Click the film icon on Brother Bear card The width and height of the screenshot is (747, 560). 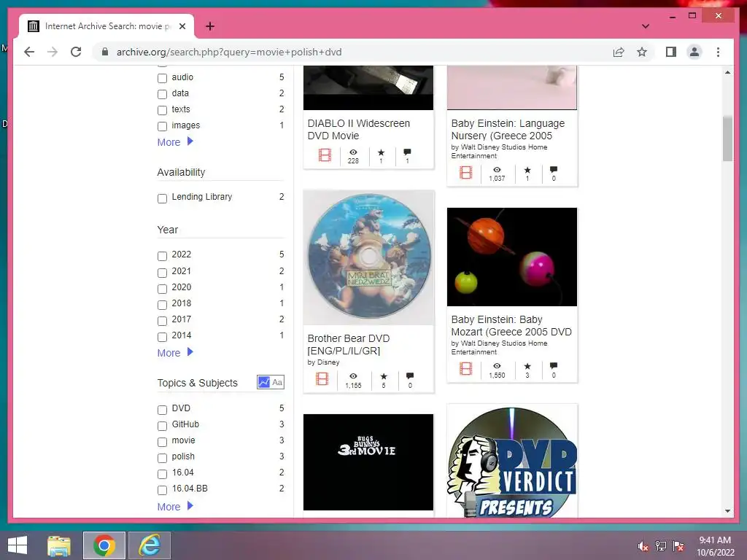[322, 379]
